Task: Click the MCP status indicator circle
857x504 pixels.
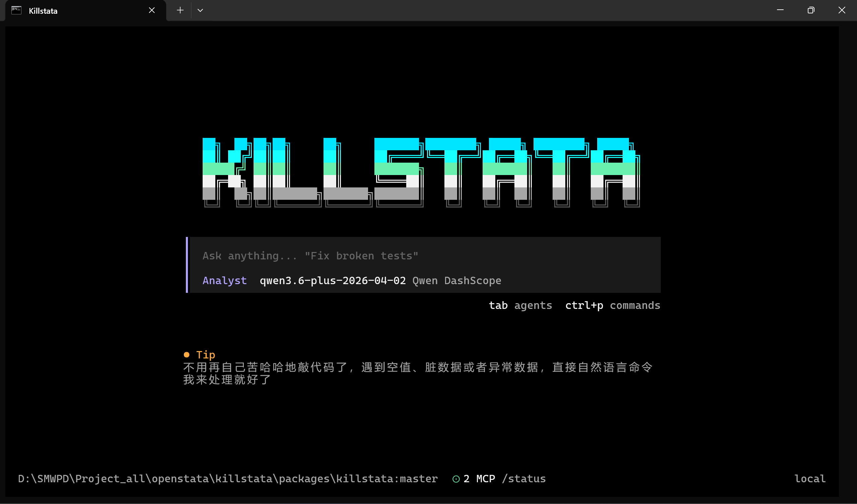Action: point(456,479)
